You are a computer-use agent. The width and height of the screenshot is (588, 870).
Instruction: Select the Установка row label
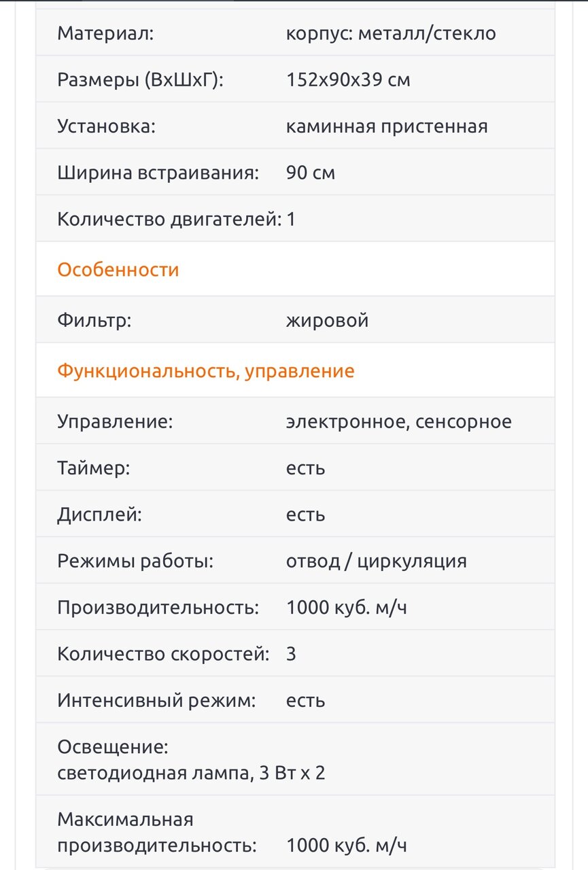pos(106,126)
